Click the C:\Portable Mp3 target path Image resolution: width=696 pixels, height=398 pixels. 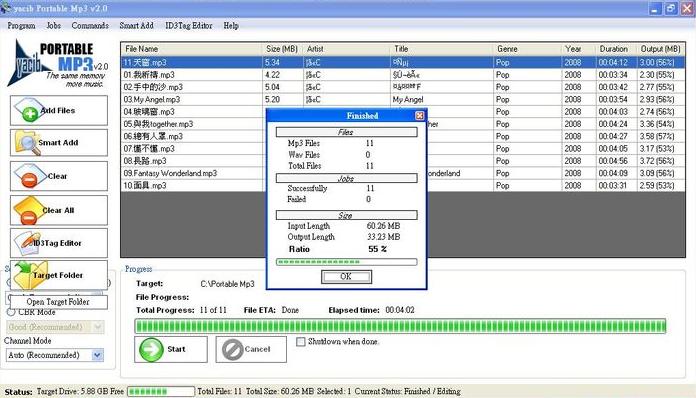[x=227, y=284]
